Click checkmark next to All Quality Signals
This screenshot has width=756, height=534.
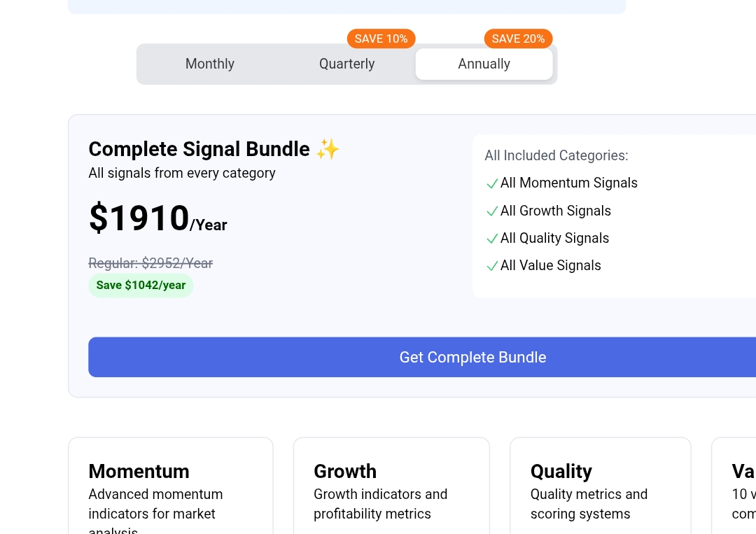492,239
